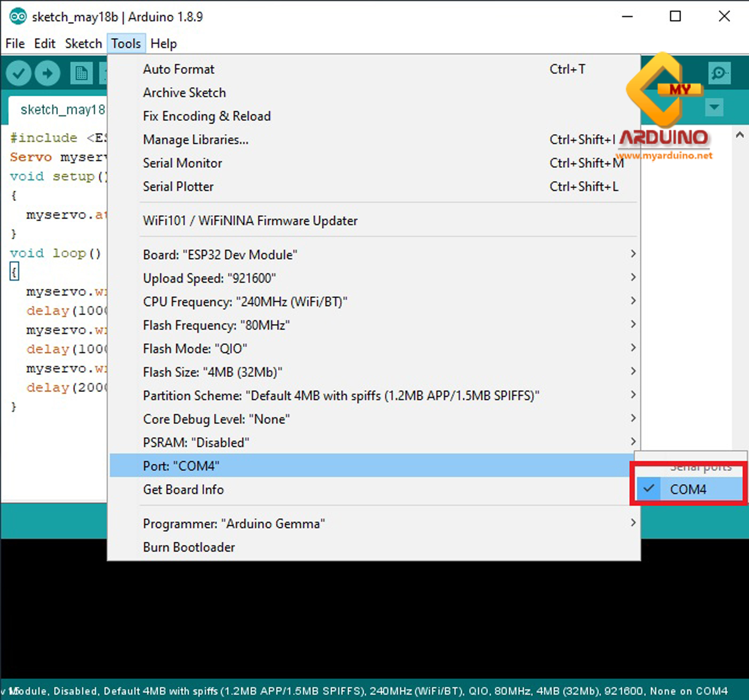Click the New sketch file icon
The image size is (749, 700).
(81, 74)
